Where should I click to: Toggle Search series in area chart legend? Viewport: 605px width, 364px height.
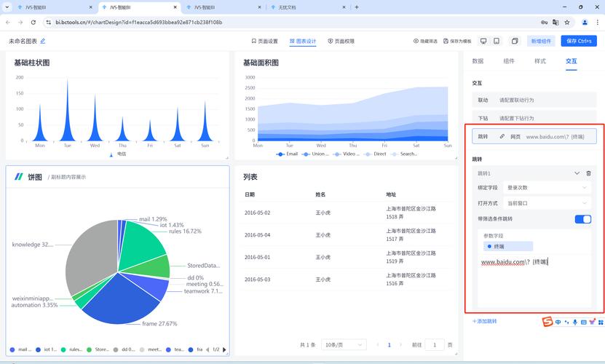(x=403, y=154)
